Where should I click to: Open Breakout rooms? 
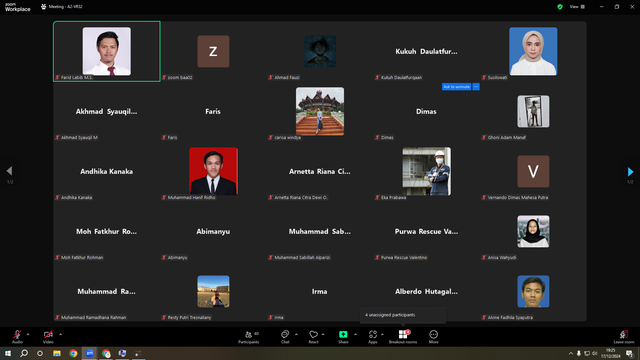pos(403,337)
